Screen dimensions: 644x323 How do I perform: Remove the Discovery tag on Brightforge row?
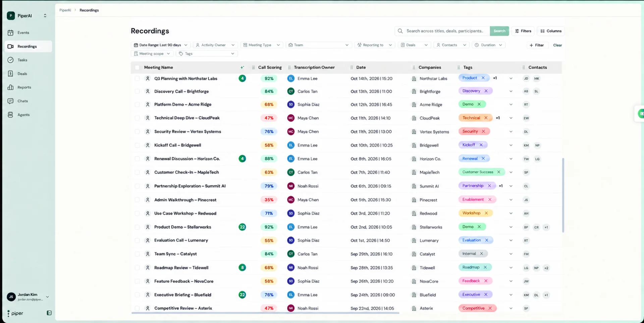point(486,91)
